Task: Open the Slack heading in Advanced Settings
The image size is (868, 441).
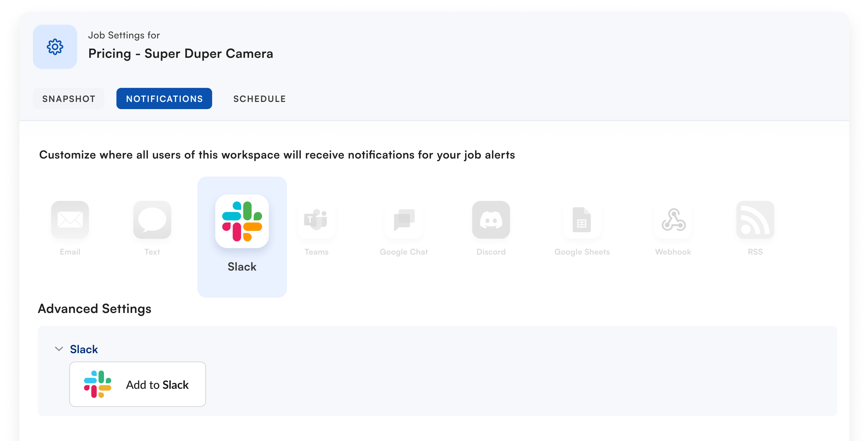Action: [x=84, y=349]
